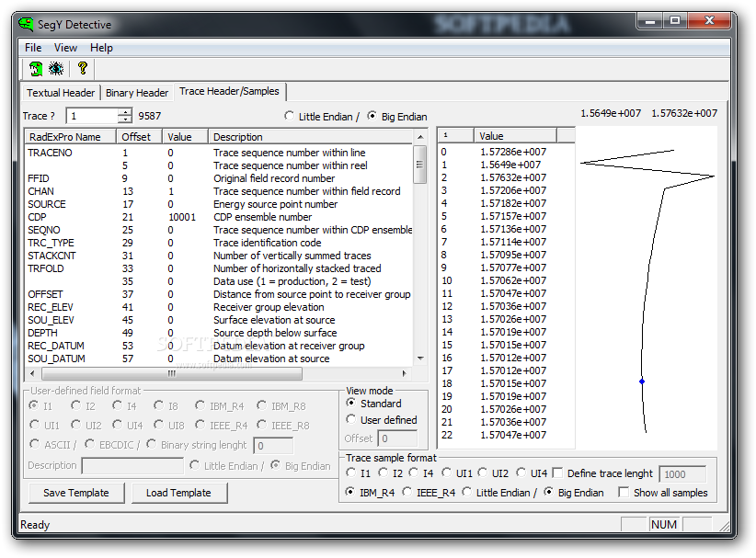The image size is (756, 558).
Task: Click the SegY Detective title bar app icon
Action: pyautogui.click(x=26, y=24)
